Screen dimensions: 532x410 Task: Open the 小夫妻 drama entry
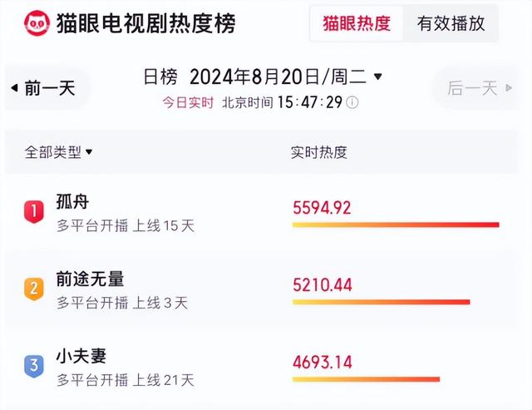pos(81,357)
